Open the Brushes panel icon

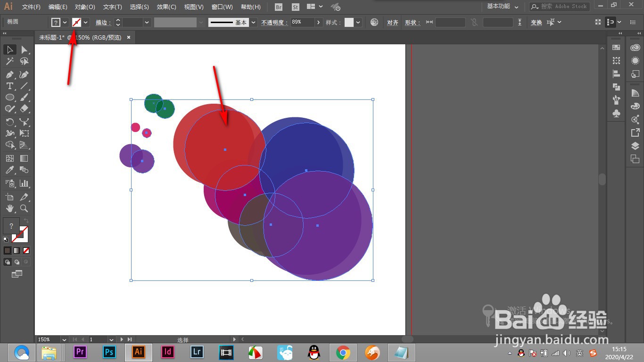[x=616, y=100]
